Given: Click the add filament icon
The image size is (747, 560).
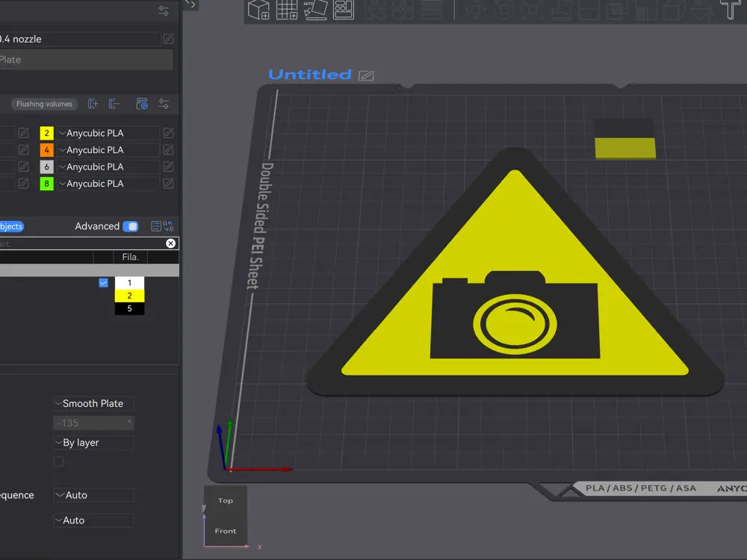Looking at the screenshot, I should [x=93, y=104].
